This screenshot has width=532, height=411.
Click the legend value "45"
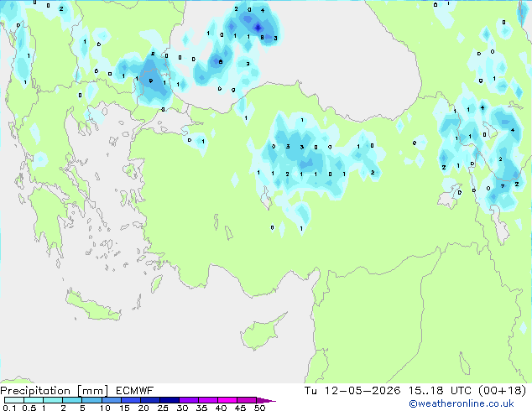tap(240, 408)
